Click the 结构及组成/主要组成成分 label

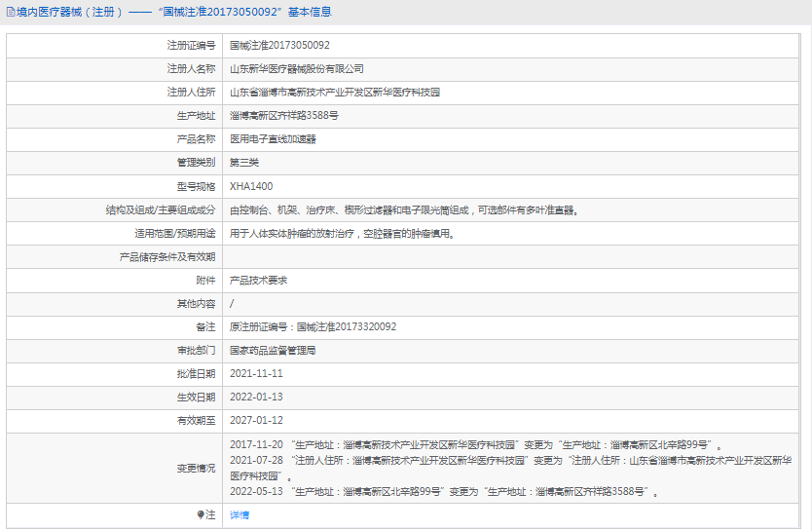coord(161,210)
